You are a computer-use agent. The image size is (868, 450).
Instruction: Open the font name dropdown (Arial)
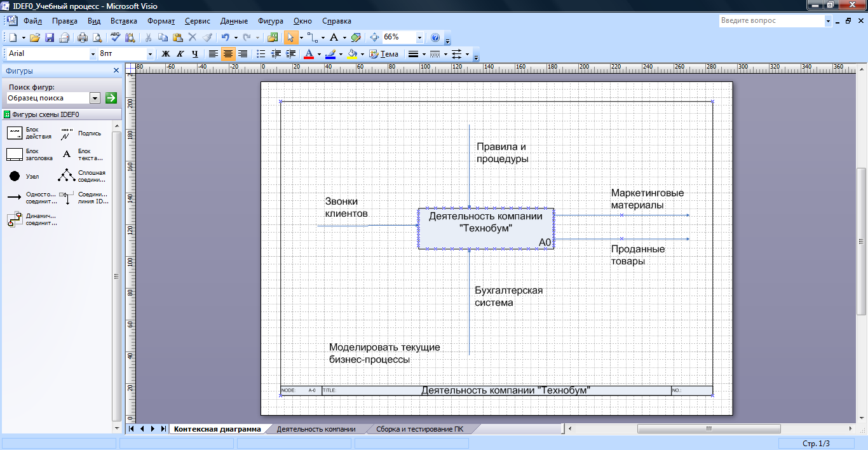click(93, 54)
